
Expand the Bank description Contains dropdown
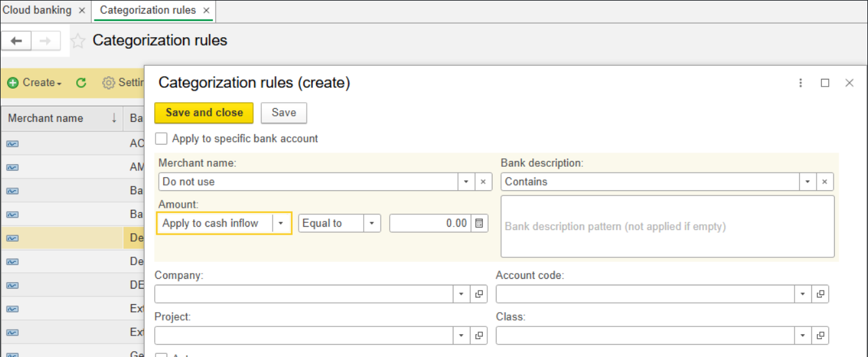click(807, 182)
